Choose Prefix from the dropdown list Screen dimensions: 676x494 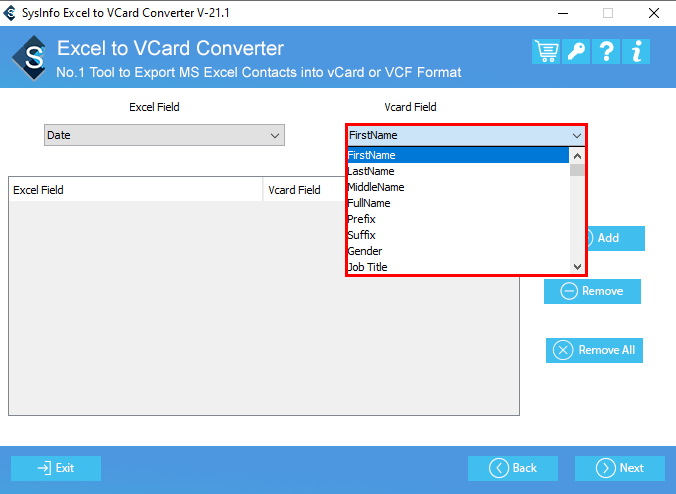point(458,219)
